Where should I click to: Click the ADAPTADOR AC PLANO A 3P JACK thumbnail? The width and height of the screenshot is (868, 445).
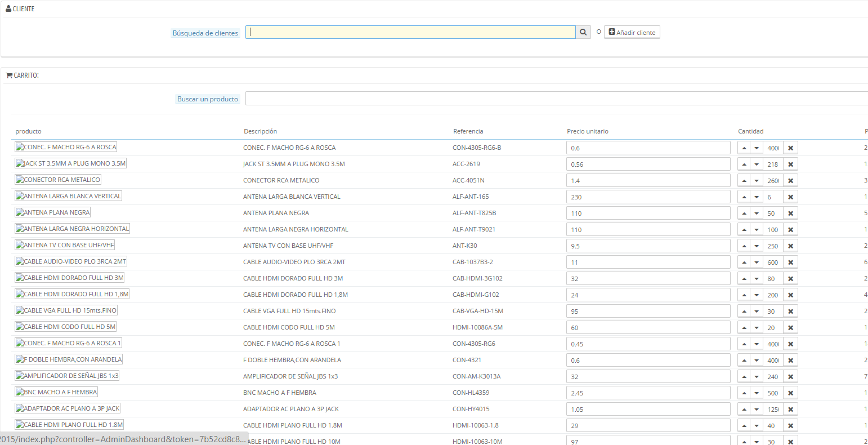(68, 408)
